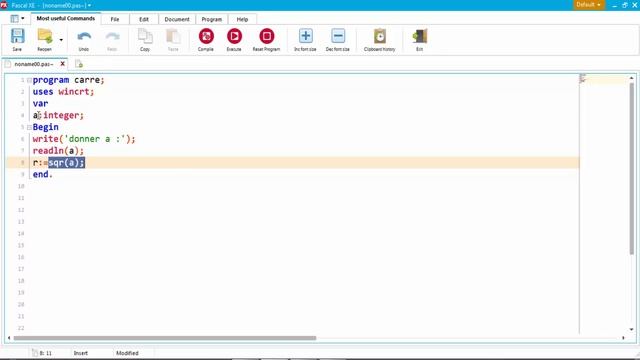Click the 'var' keyword line

click(40, 104)
